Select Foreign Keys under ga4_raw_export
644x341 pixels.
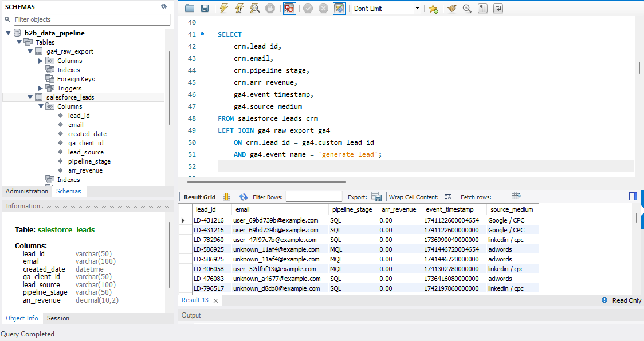[76, 79]
